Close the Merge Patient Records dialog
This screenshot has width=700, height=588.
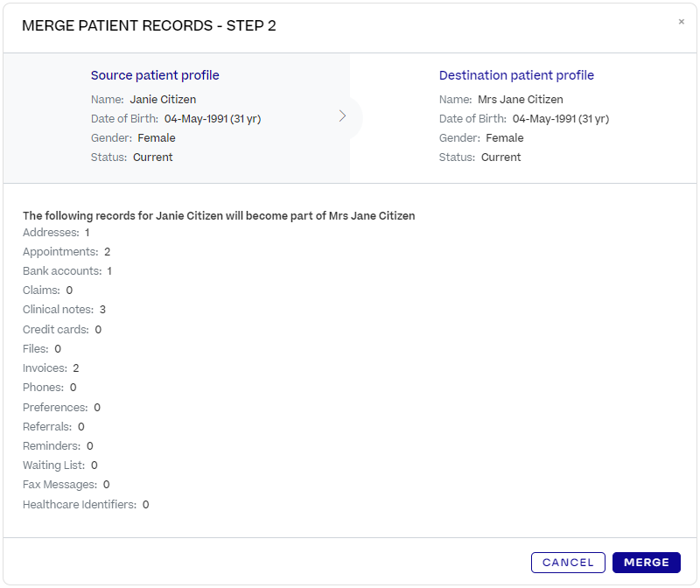coord(681,21)
